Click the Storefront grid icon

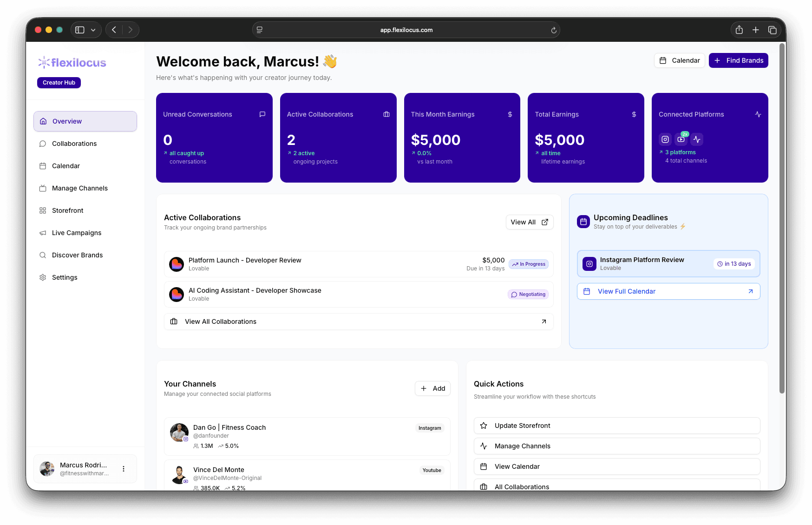coord(43,210)
